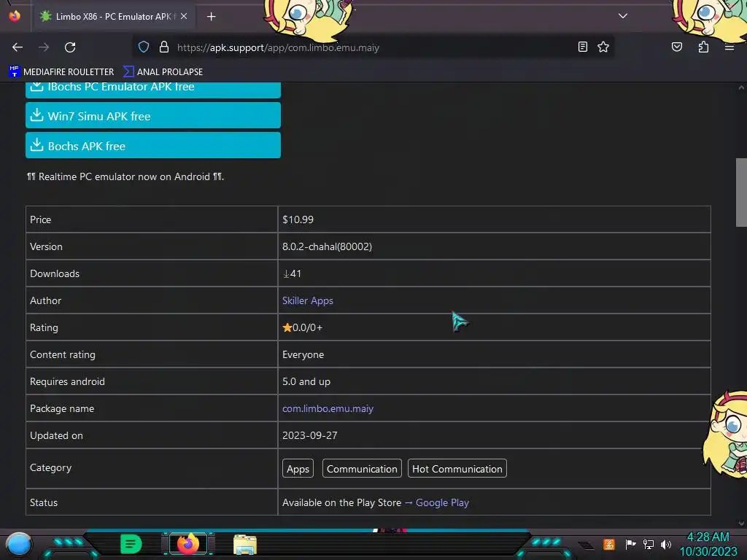Open the Skiller Apps author link
Screen dimensions: 747x560
tap(307, 301)
